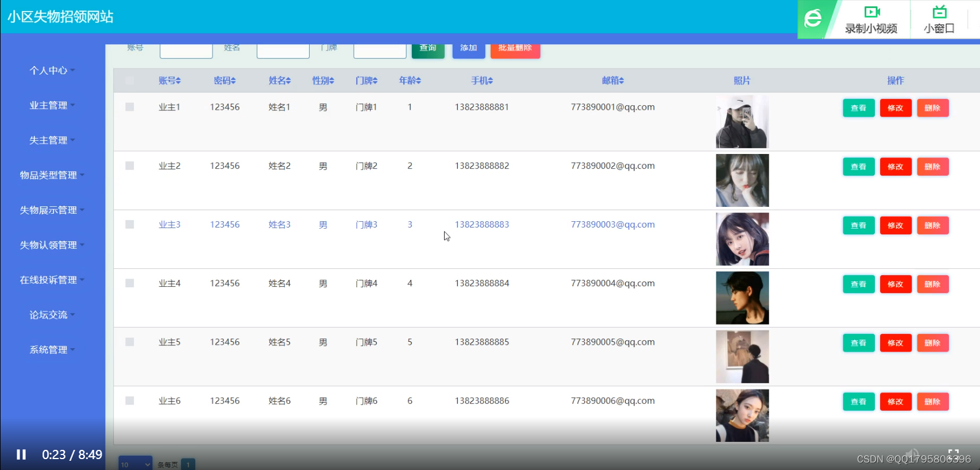Expand the 在线投诉管理 sidebar menu
The height and width of the screenshot is (470, 980).
coord(52,280)
